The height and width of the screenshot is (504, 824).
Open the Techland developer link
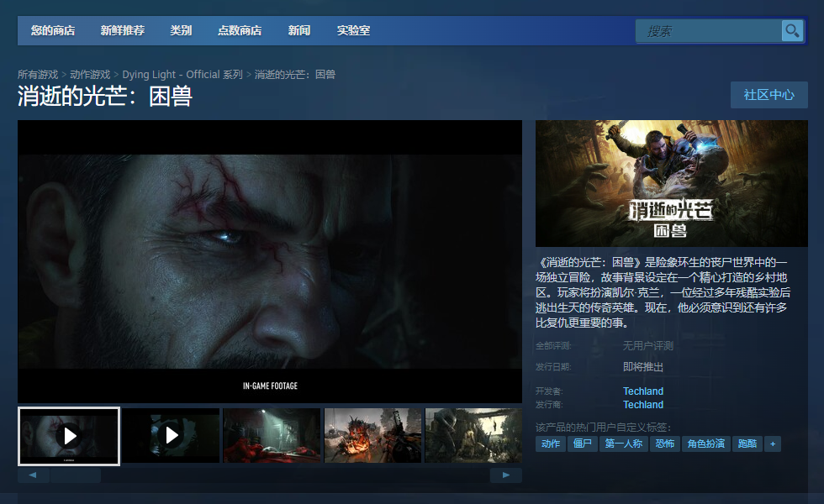point(642,391)
